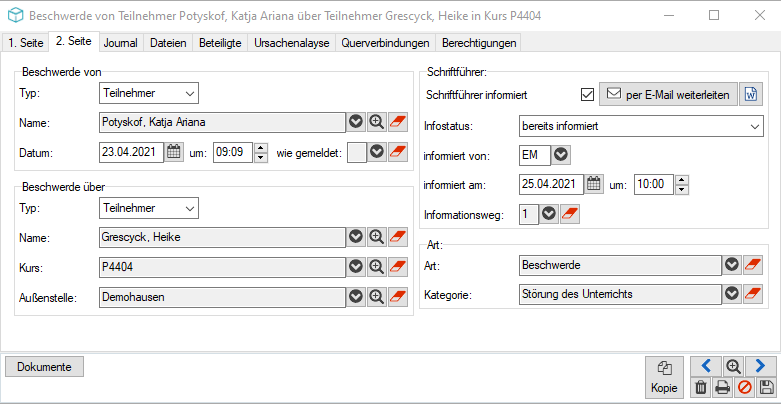
Task: Open 'Beschwerde über' Typ Teilnehmer dropdown
Action: pos(190,208)
